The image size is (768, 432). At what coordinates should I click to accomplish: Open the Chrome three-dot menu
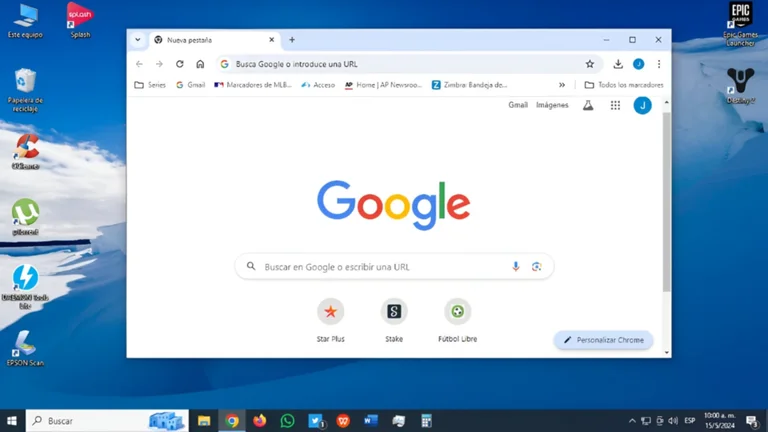(x=659, y=64)
